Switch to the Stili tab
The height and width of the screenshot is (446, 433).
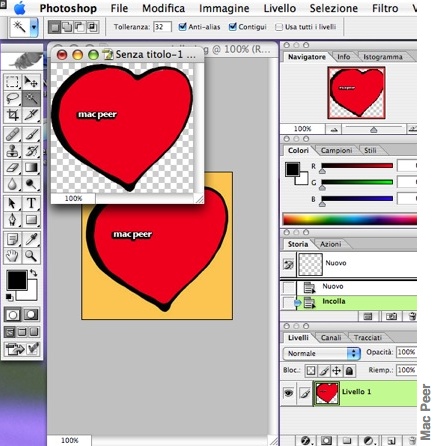click(370, 151)
